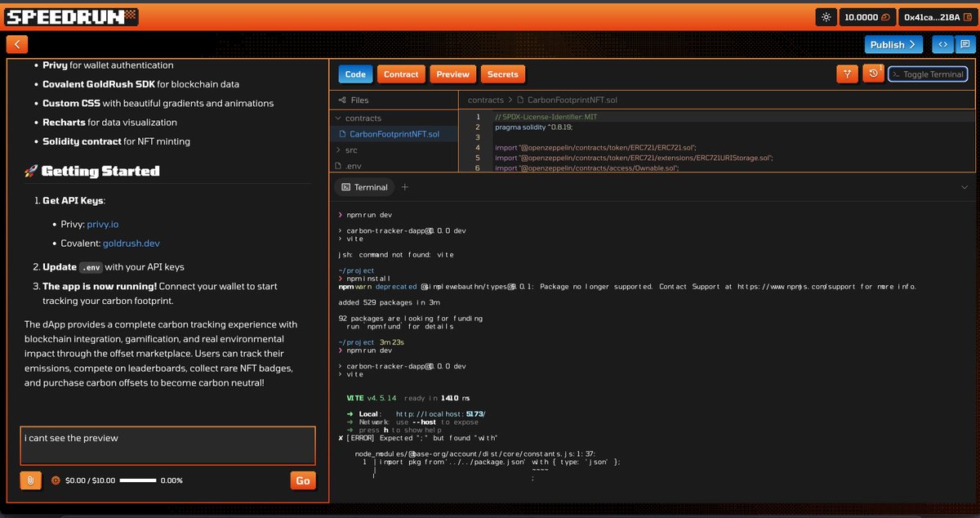Screen dimensions: 980x518
Task: Click code line 2 pragma solidity
Action: pos(533,127)
